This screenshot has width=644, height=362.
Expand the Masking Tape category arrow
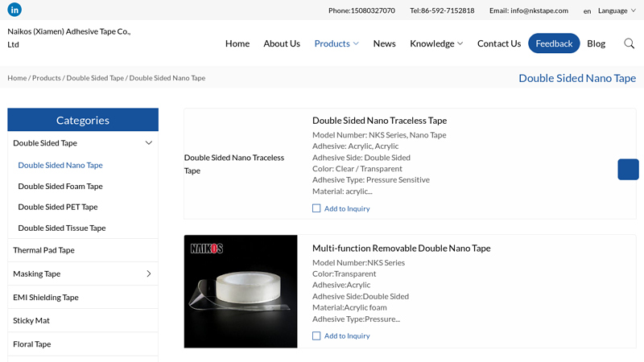(149, 274)
